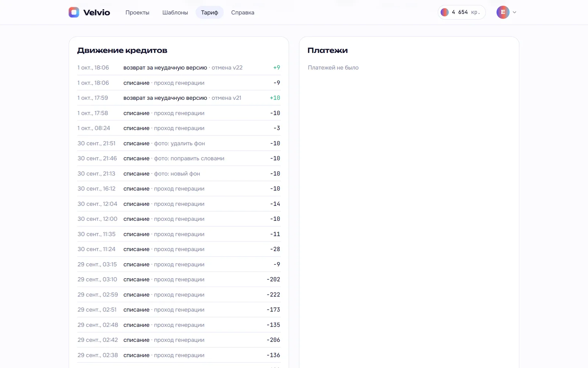Click the 30 сент., 16:12 timestamp
The width and height of the screenshot is (588, 368).
pos(96,188)
